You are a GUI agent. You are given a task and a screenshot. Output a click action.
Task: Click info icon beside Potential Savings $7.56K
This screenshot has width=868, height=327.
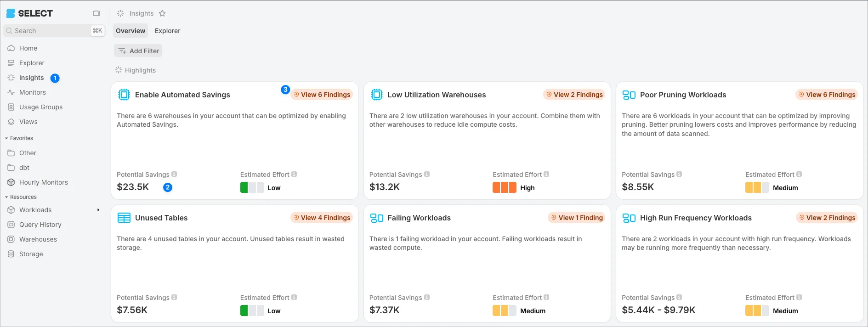[174, 297]
